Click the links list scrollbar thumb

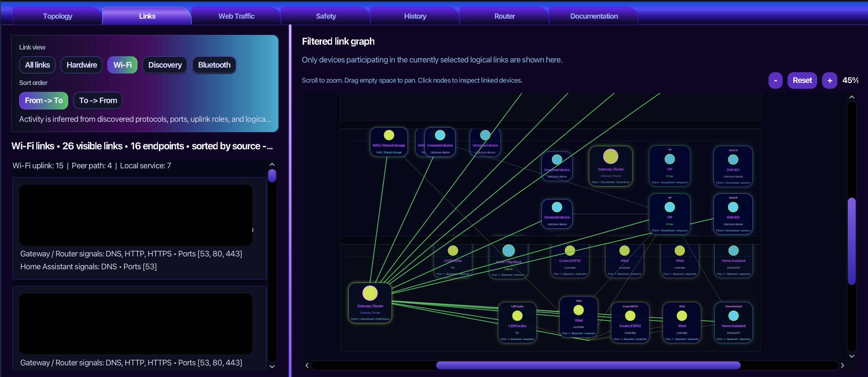272,176
